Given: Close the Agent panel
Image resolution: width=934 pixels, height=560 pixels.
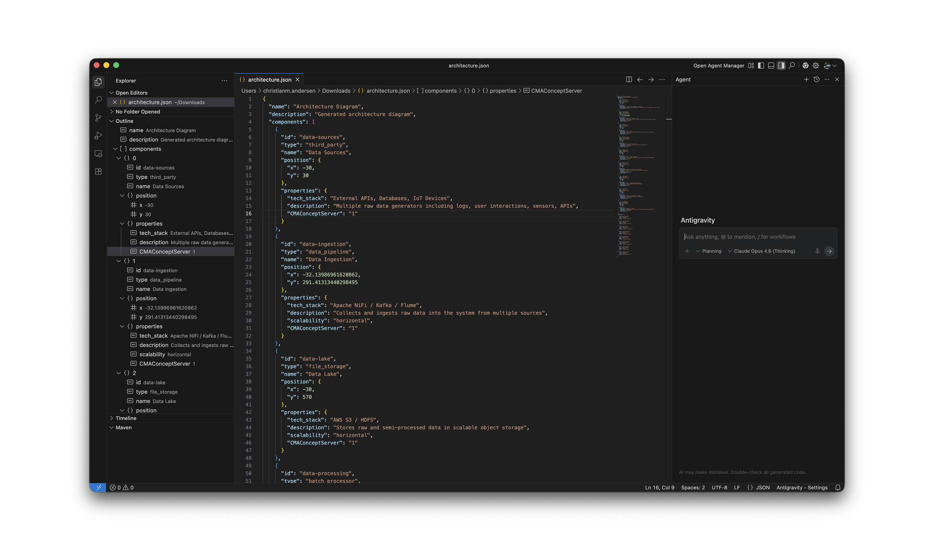Looking at the screenshot, I should click(836, 79).
